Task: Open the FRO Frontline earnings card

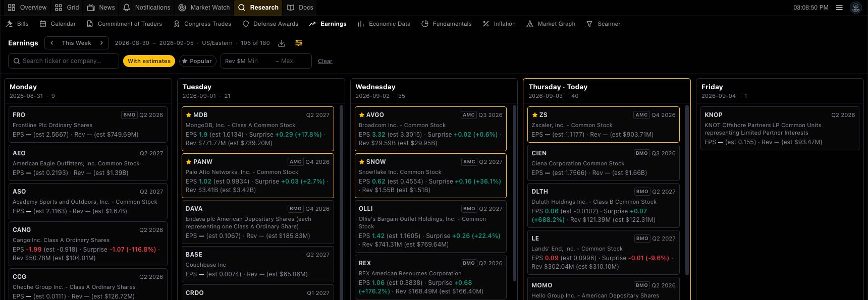Action: (88, 124)
